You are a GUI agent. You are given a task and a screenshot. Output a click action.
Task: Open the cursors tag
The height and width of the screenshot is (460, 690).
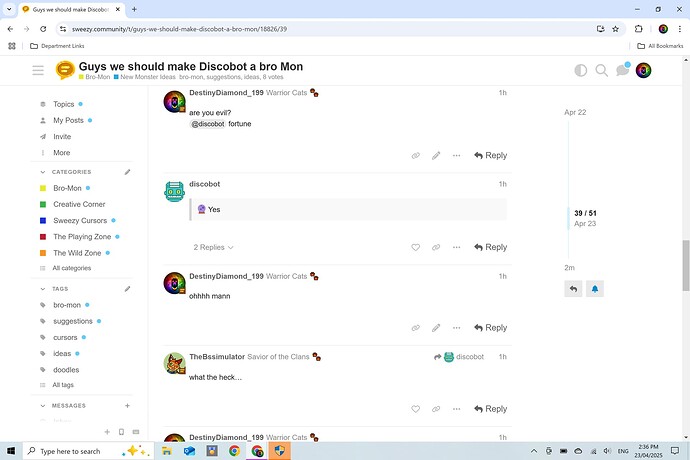(65, 338)
